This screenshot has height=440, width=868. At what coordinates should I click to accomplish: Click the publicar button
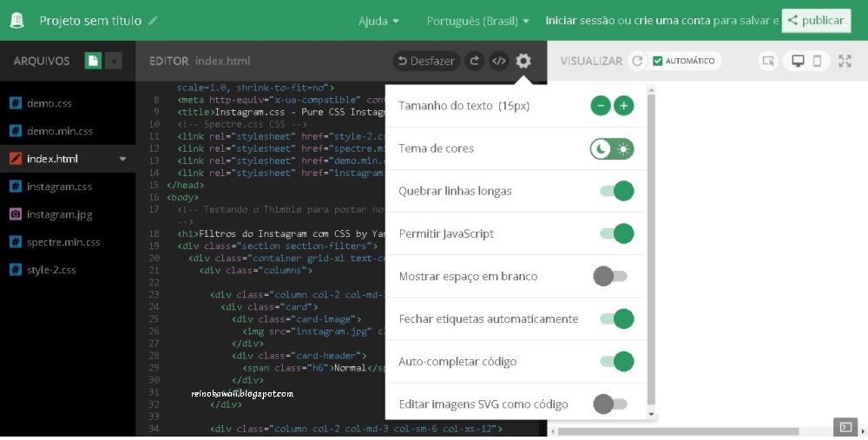[816, 21]
